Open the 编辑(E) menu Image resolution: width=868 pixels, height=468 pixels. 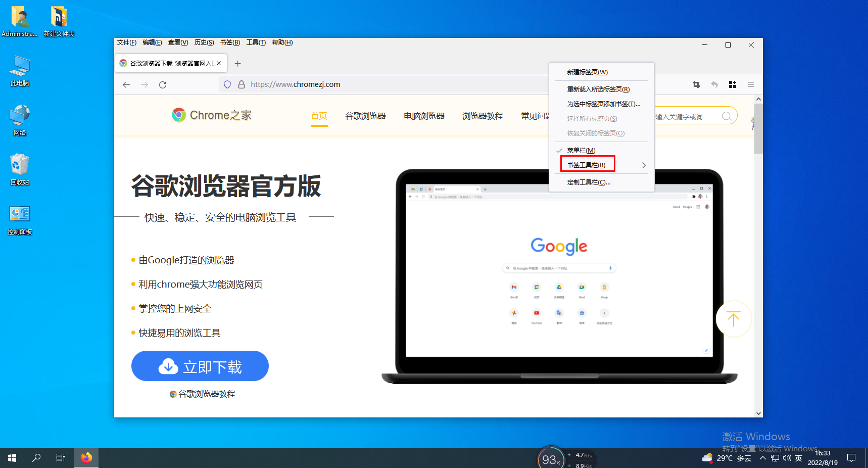[x=152, y=42]
